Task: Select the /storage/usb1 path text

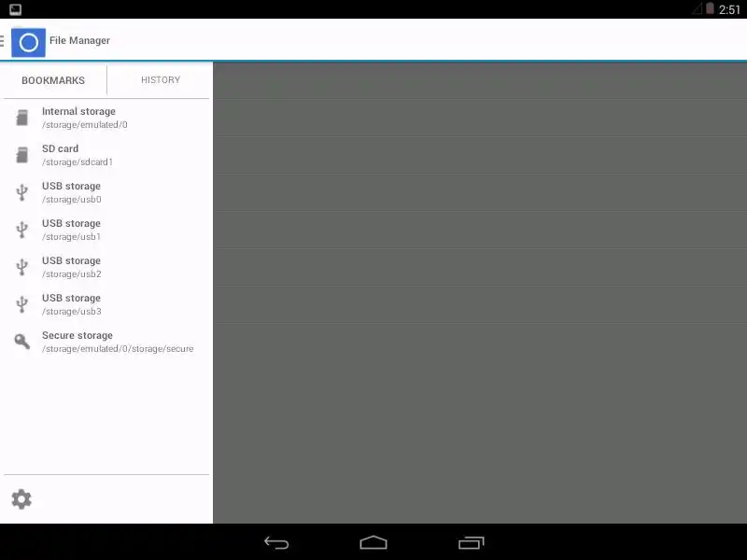Action: coord(72,237)
